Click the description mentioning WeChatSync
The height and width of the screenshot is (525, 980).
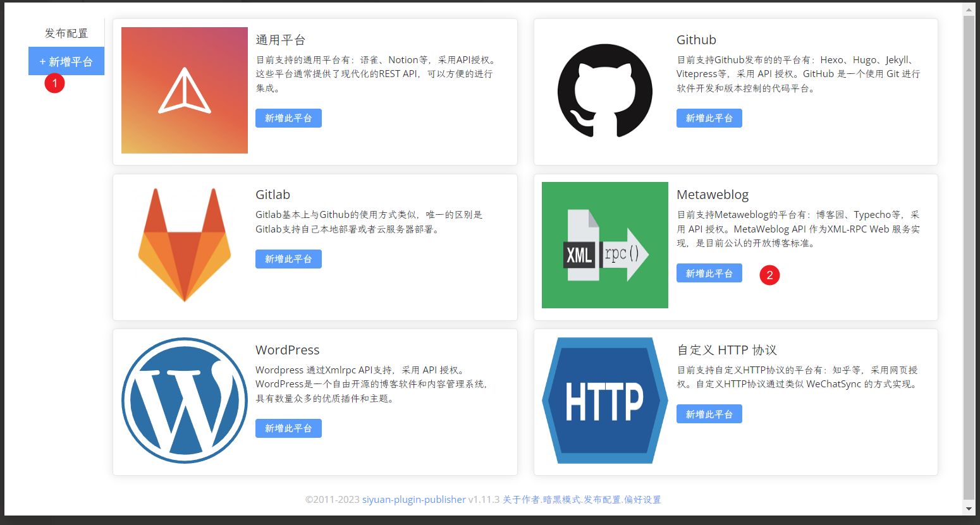coord(797,377)
